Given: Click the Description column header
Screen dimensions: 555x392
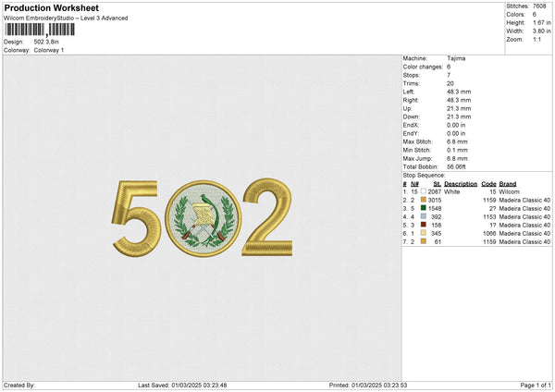Looking at the screenshot, I should click(x=459, y=184).
